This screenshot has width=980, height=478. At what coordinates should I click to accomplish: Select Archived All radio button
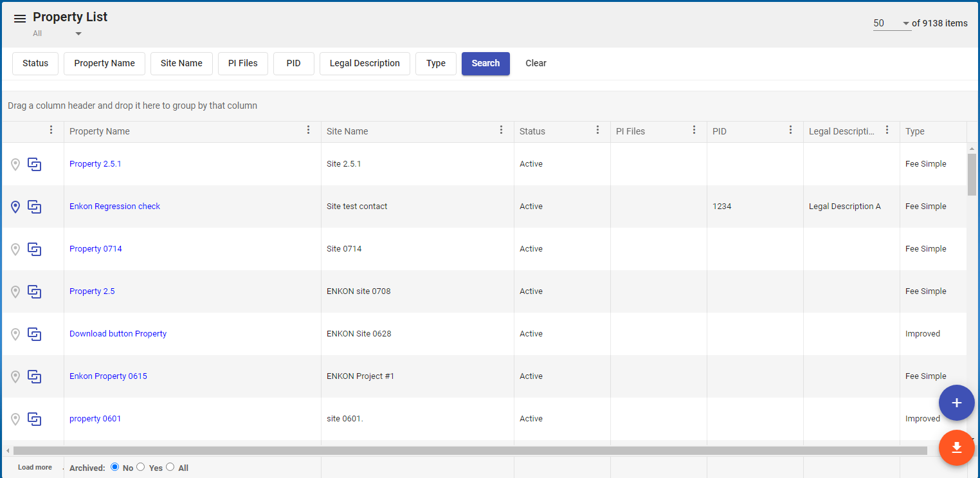(170, 467)
